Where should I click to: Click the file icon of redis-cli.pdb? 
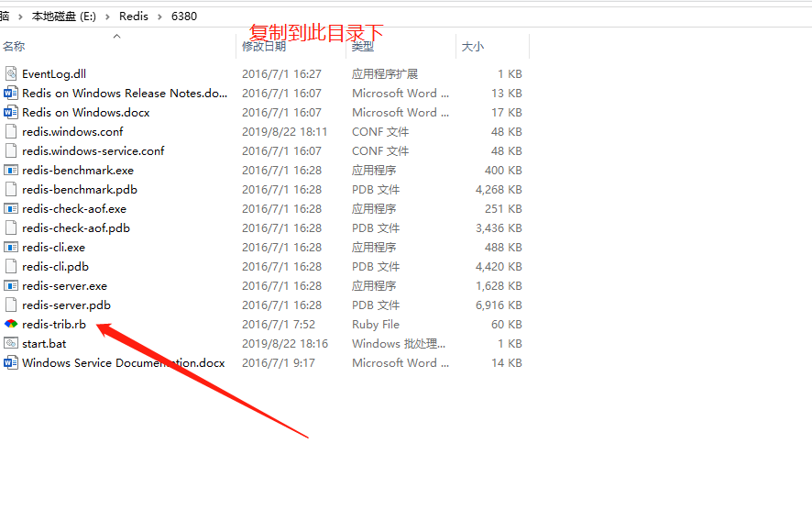click(11, 266)
